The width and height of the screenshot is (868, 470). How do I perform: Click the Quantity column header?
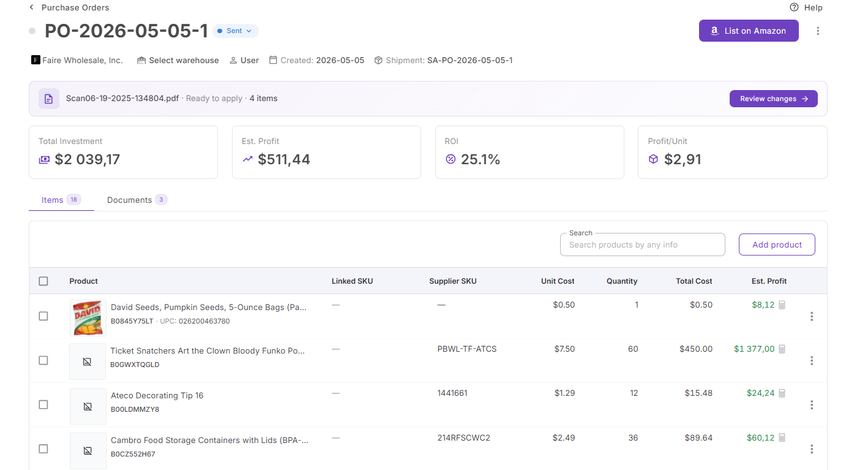point(622,281)
